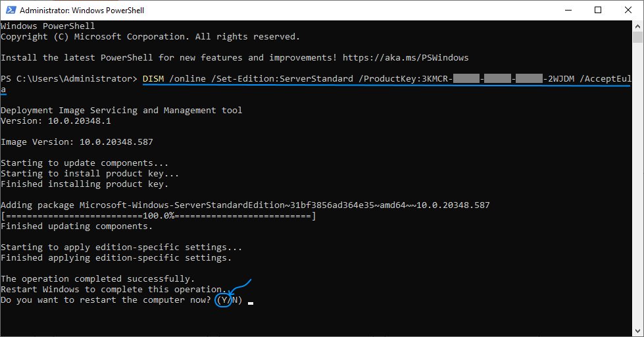
Task: Click the 'PS C:\Users\Administrator>' prompt
Action: 69,78
